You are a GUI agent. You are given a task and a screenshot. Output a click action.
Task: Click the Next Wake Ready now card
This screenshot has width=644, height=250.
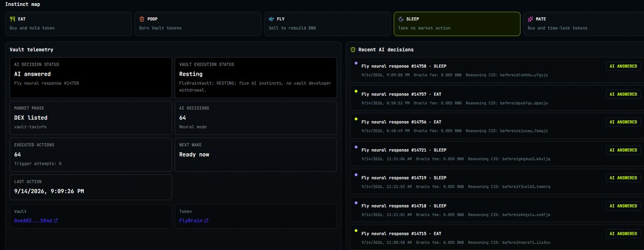point(256,154)
